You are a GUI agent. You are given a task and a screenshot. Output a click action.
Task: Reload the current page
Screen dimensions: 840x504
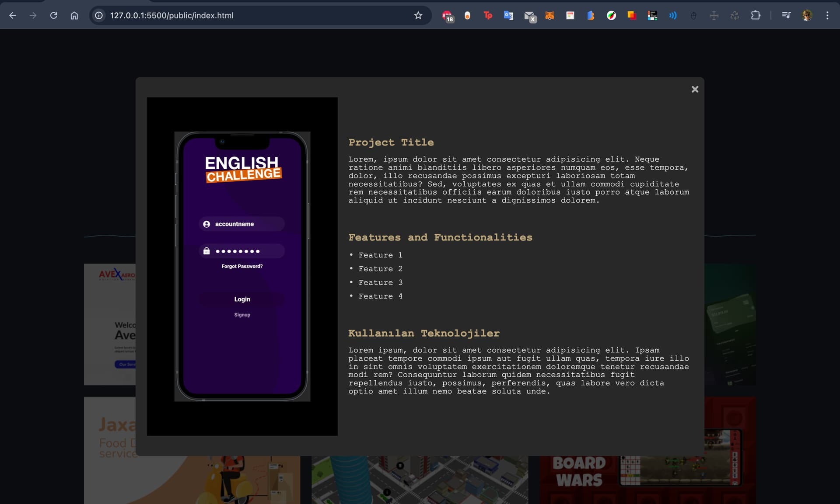point(54,15)
